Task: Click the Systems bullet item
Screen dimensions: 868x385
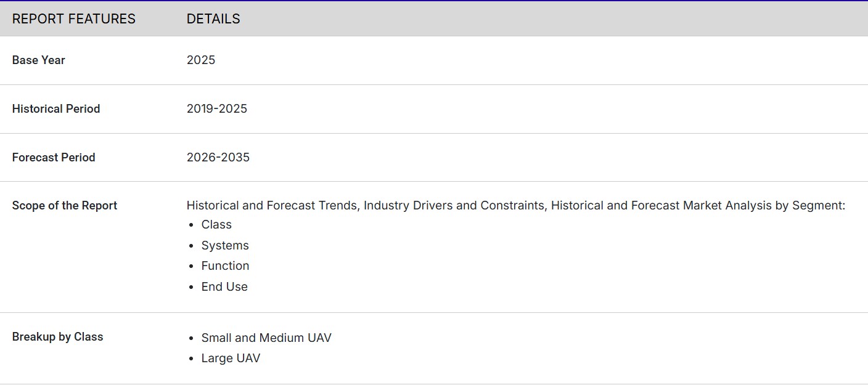Action: coord(225,246)
